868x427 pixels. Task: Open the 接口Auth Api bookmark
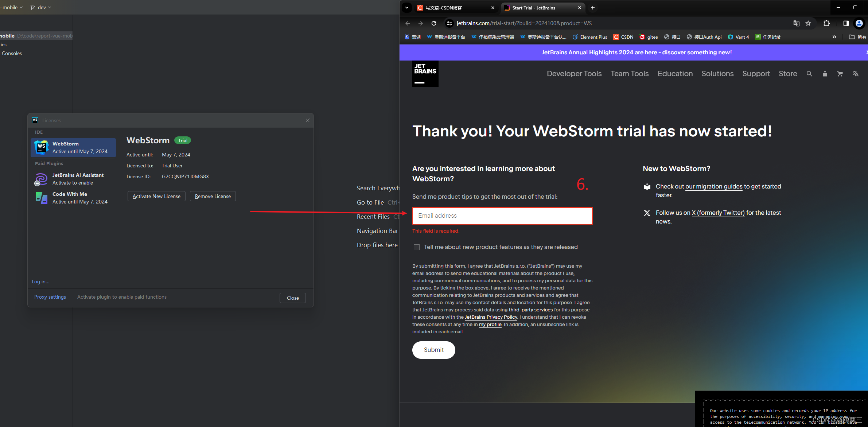click(704, 37)
